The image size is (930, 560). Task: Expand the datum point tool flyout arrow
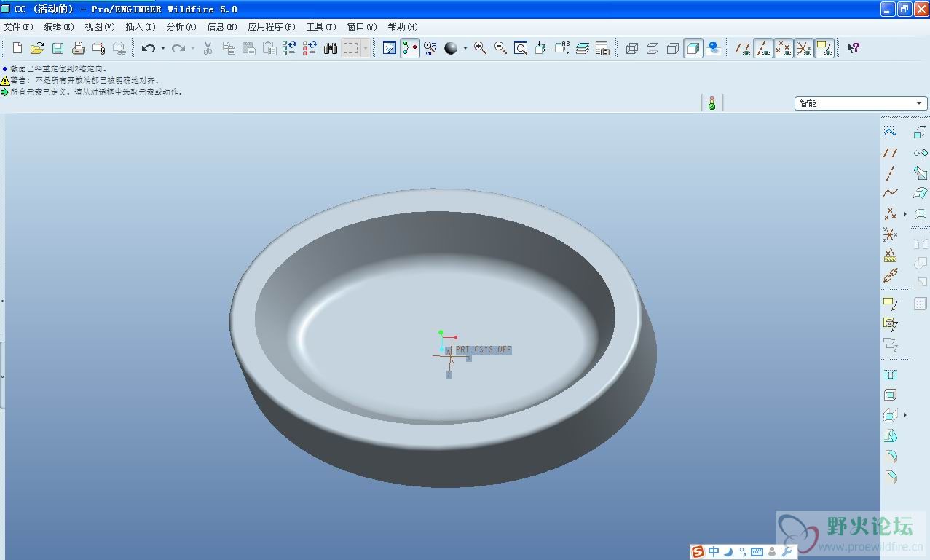[905, 214]
